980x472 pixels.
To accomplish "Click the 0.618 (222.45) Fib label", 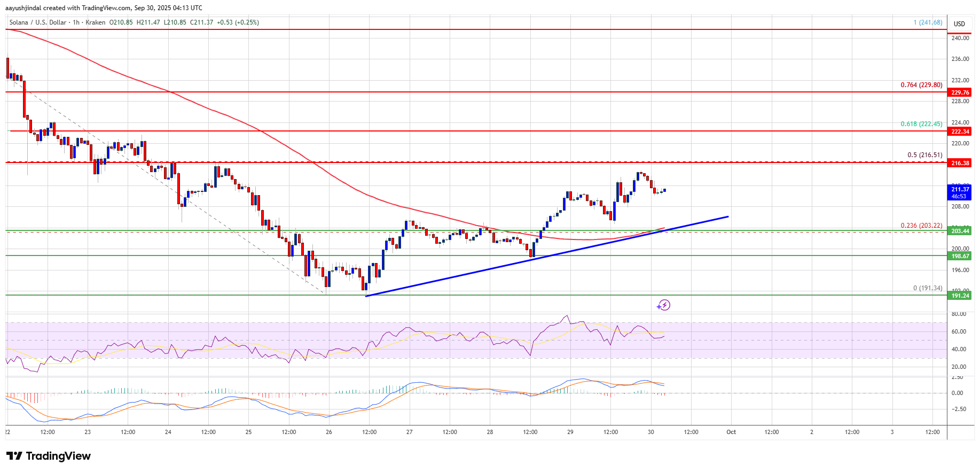I will point(921,124).
